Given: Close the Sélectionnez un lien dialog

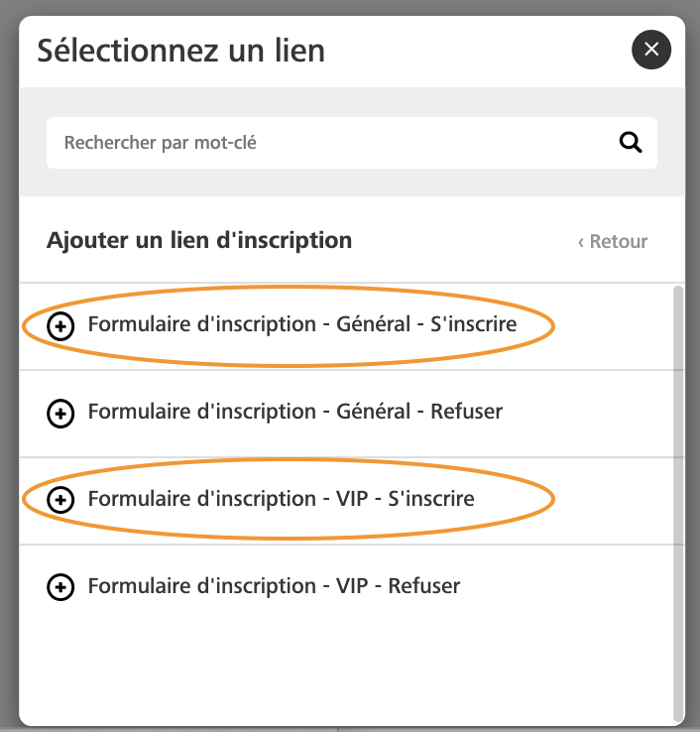Looking at the screenshot, I should click(651, 50).
